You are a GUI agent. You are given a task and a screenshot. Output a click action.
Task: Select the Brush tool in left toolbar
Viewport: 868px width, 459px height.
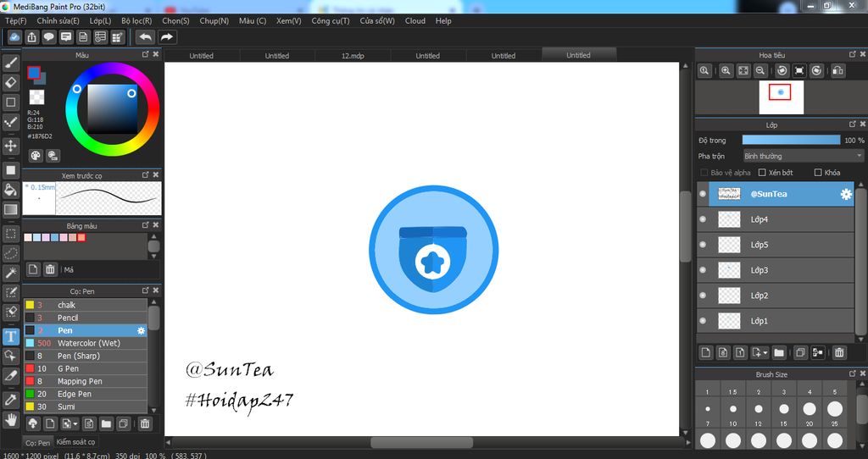pos(10,63)
